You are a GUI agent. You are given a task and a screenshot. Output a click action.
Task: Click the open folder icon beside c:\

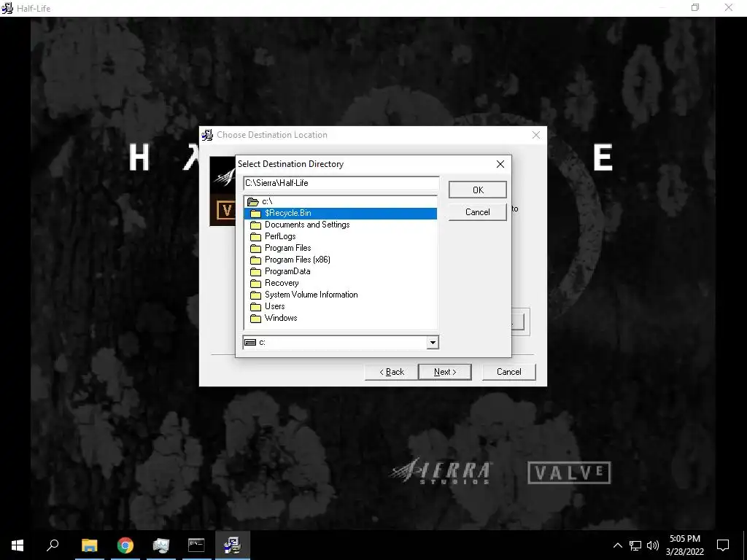[253, 202]
